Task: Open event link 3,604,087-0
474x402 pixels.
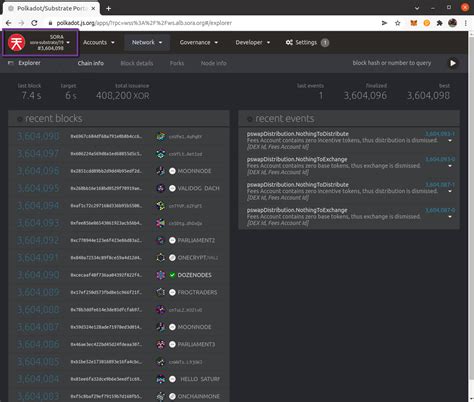Action: pyautogui.click(x=440, y=210)
